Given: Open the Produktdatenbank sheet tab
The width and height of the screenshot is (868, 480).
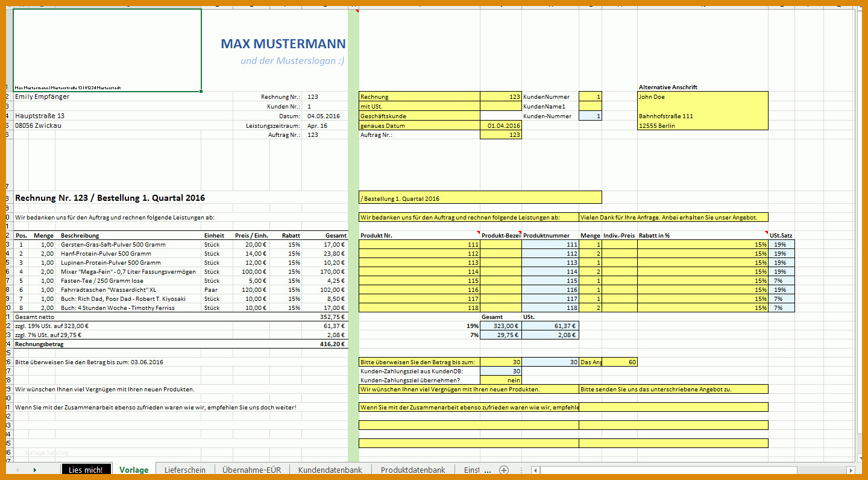Looking at the screenshot, I should coord(413,470).
